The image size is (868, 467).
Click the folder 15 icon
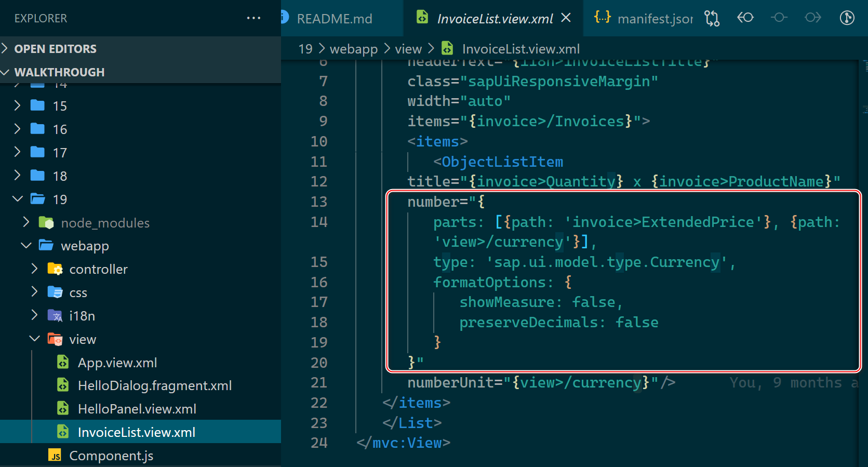(x=37, y=105)
